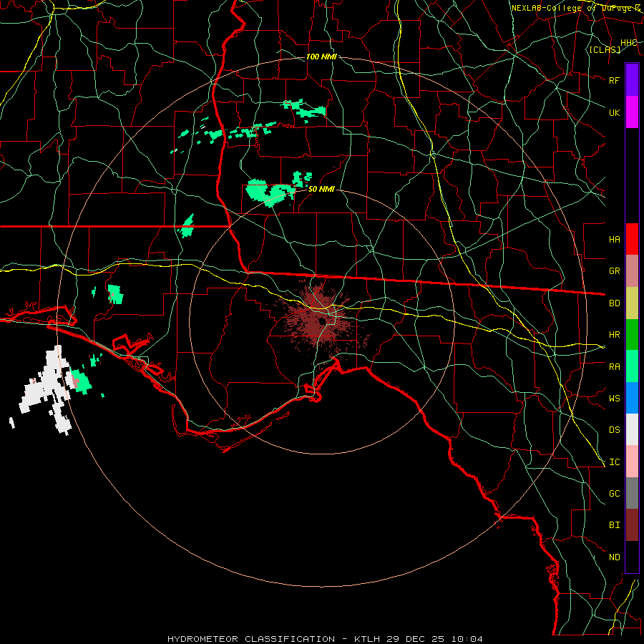Screen dimensions: 644x644
Task: Click the 10:04 timestamp text
Action: click(467, 639)
